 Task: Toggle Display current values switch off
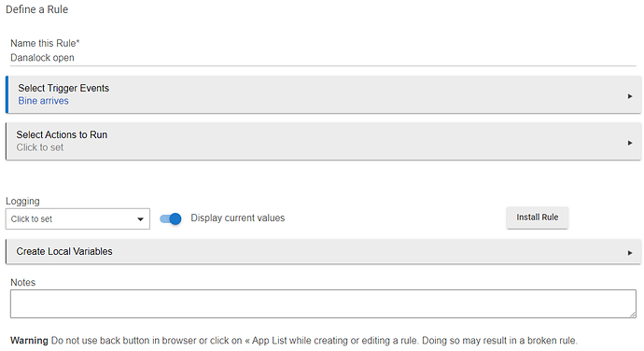pyautogui.click(x=171, y=218)
